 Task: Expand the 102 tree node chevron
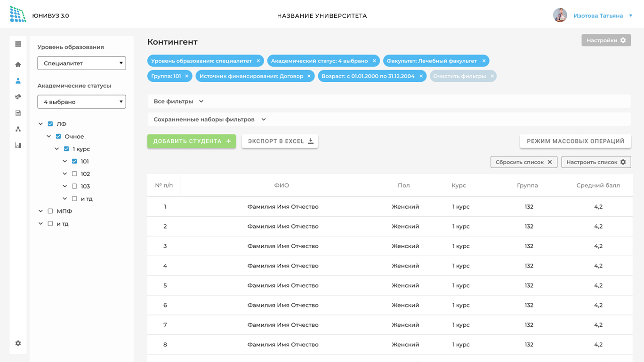[64, 174]
